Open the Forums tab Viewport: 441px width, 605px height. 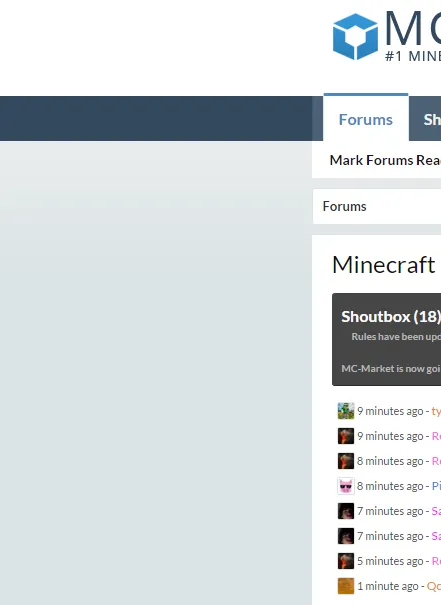pyautogui.click(x=366, y=119)
